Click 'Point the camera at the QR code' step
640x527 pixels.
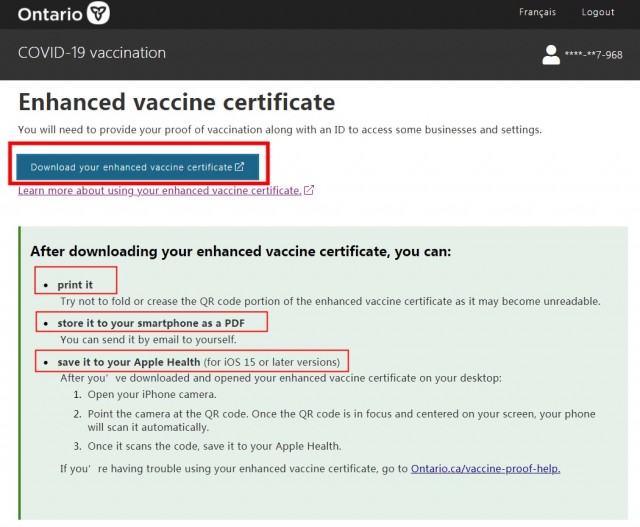point(341,420)
